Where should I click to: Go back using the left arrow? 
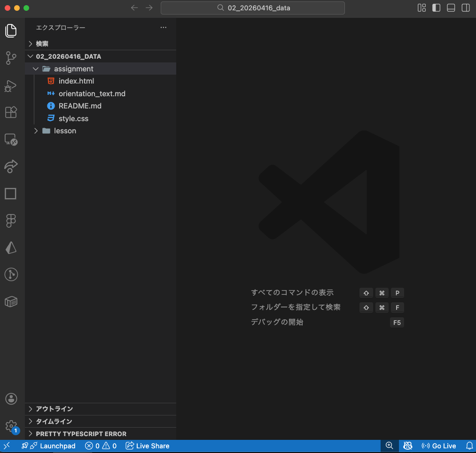point(134,8)
